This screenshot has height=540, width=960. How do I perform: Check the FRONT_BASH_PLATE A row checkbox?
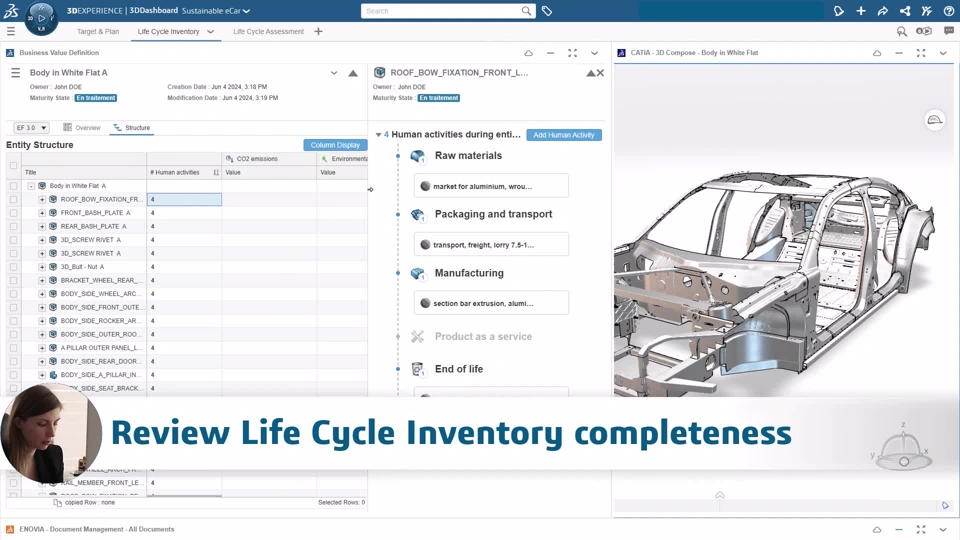13,213
